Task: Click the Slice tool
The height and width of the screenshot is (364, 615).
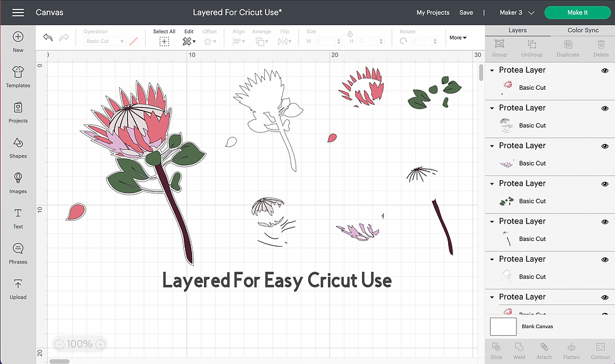Action: pyautogui.click(x=496, y=351)
